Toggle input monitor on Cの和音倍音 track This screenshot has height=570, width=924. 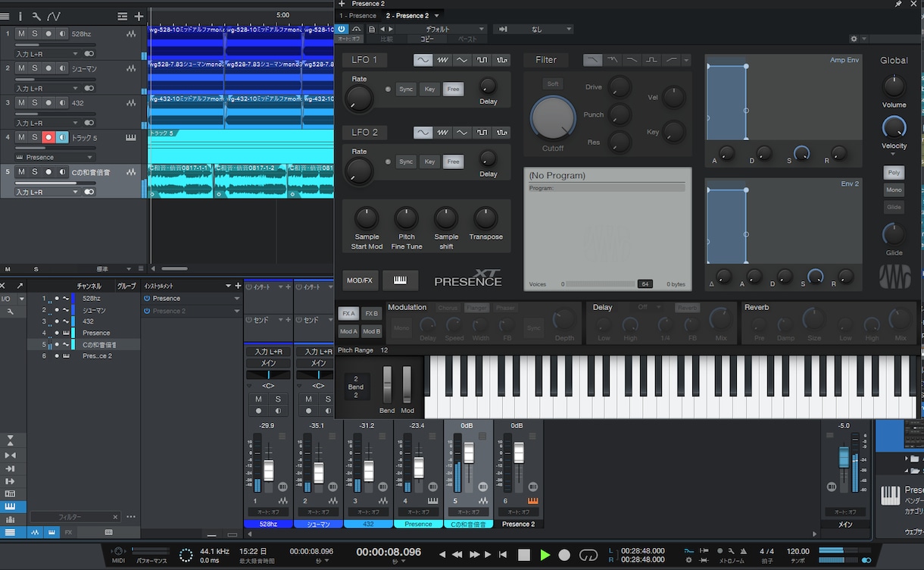pyautogui.click(x=61, y=172)
